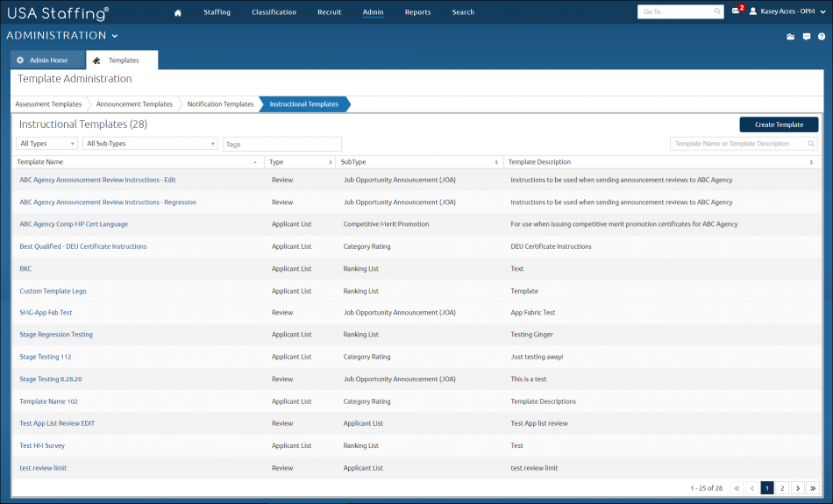The height and width of the screenshot is (504, 833).
Task: Select the Assessment Templates step tab
Action: click(x=48, y=104)
